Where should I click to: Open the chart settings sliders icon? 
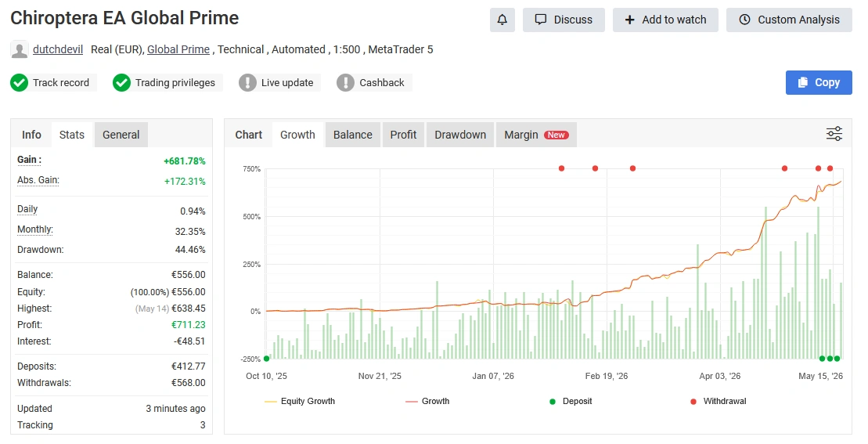click(x=834, y=134)
